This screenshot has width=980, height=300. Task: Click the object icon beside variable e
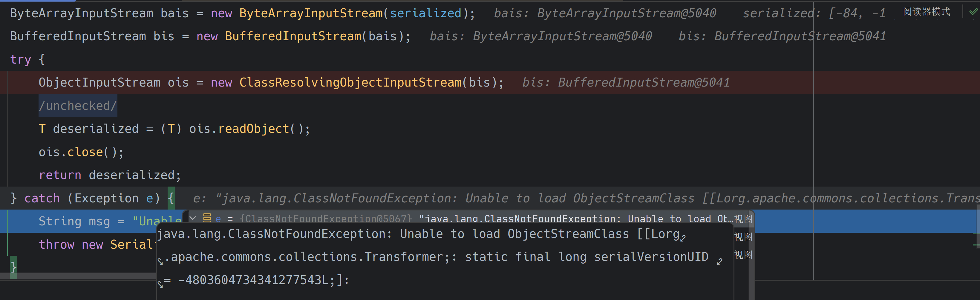tap(206, 218)
